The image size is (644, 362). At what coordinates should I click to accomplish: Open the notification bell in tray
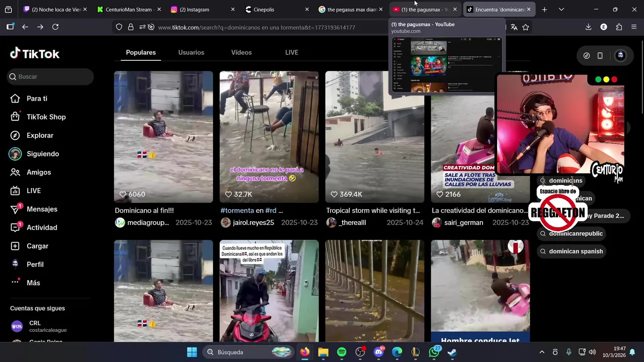click(x=632, y=352)
